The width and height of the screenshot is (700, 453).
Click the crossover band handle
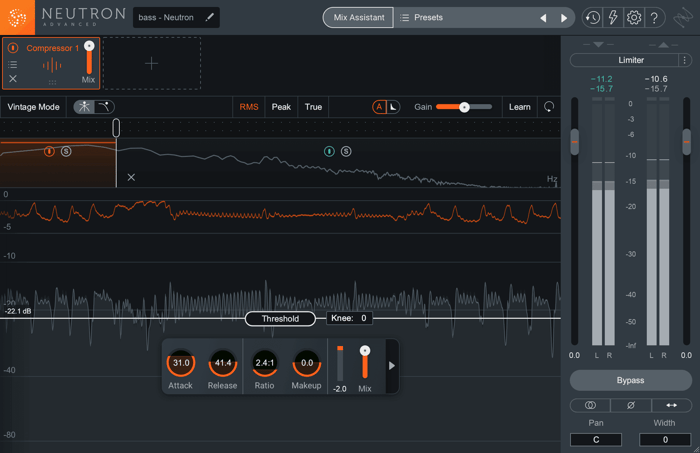click(116, 128)
